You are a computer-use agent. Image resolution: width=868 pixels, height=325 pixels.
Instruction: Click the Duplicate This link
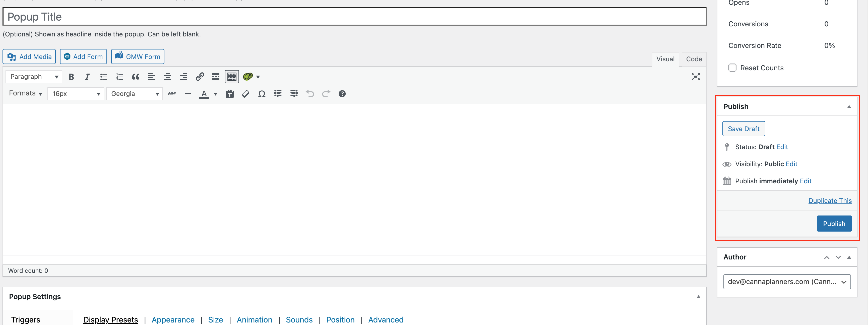pyautogui.click(x=830, y=201)
